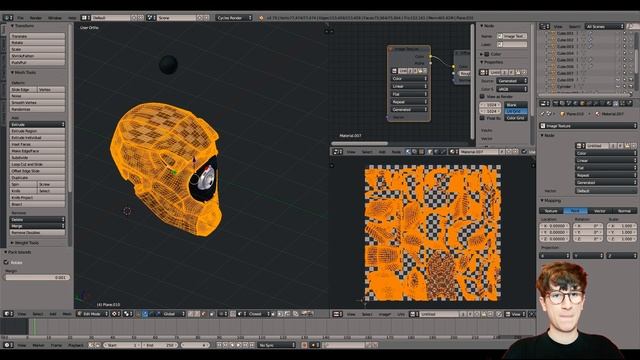Toggle the Float Buffer checkbox

point(482,118)
